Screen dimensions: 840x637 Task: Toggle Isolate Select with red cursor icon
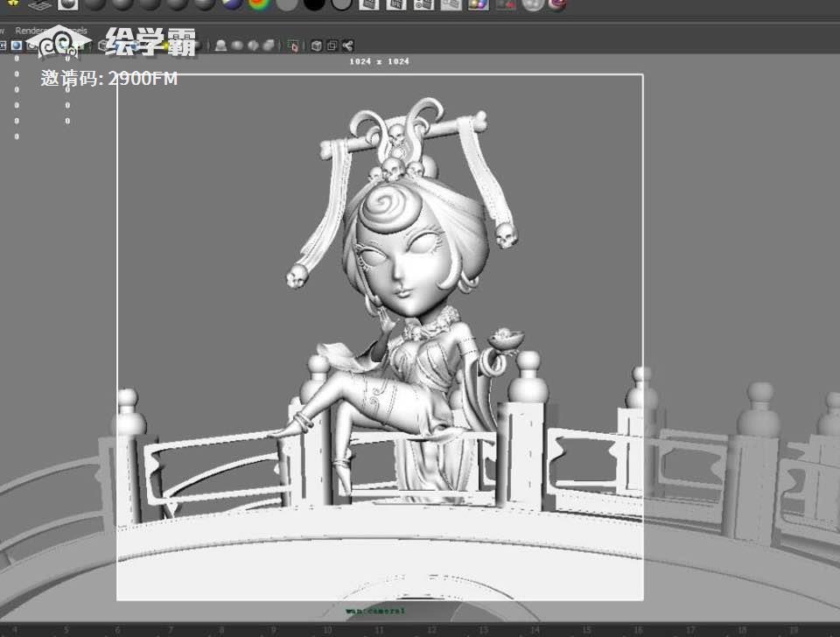click(x=293, y=46)
